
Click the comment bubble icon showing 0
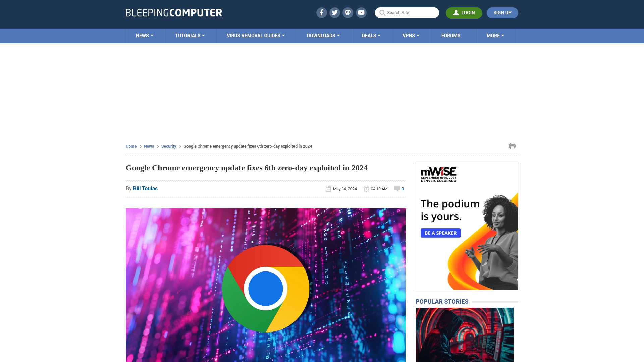pyautogui.click(x=397, y=189)
